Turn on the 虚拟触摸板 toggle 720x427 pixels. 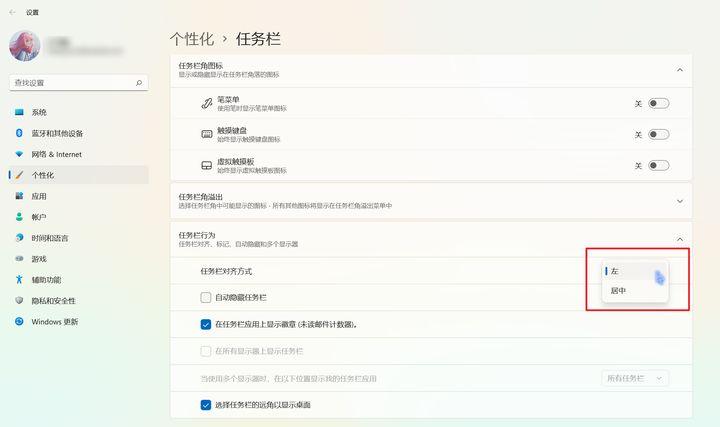tap(658, 165)
